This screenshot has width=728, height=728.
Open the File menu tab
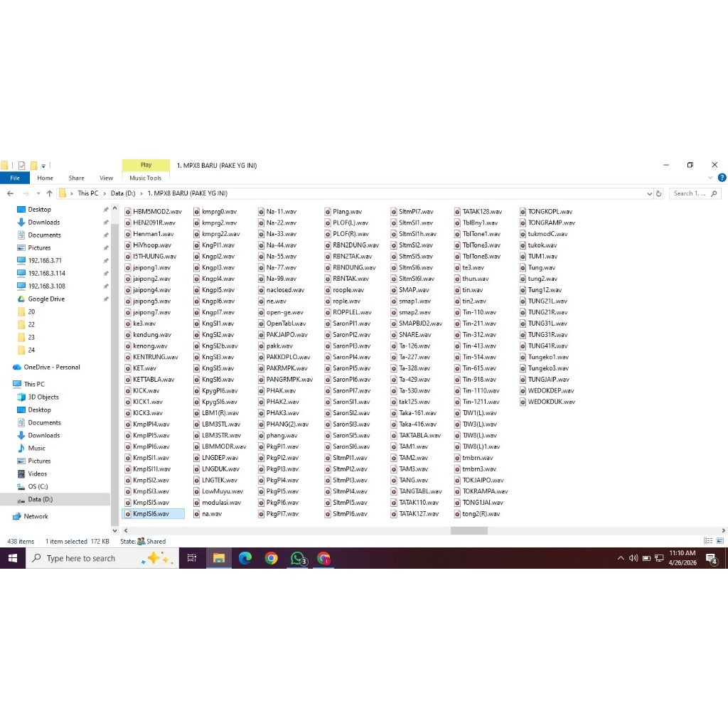(x=15, y=178)
